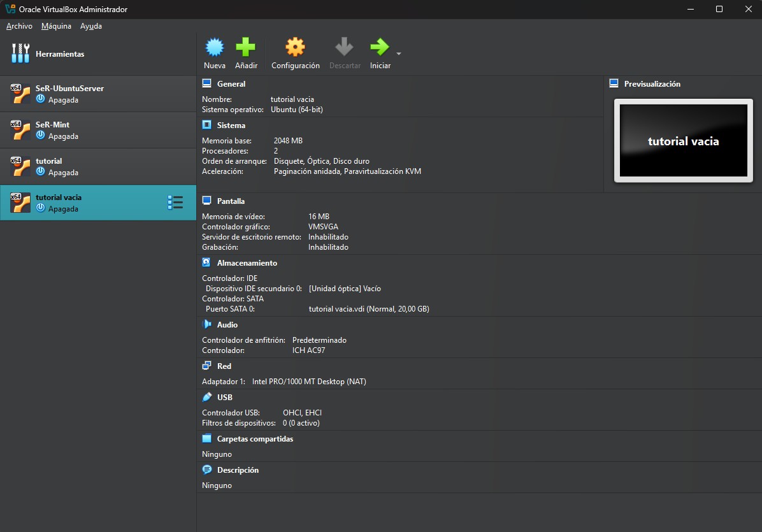Open the Máquina menu
Image resolution: width=762 pixels, height=532 pixels.
[x=56, y=26]
